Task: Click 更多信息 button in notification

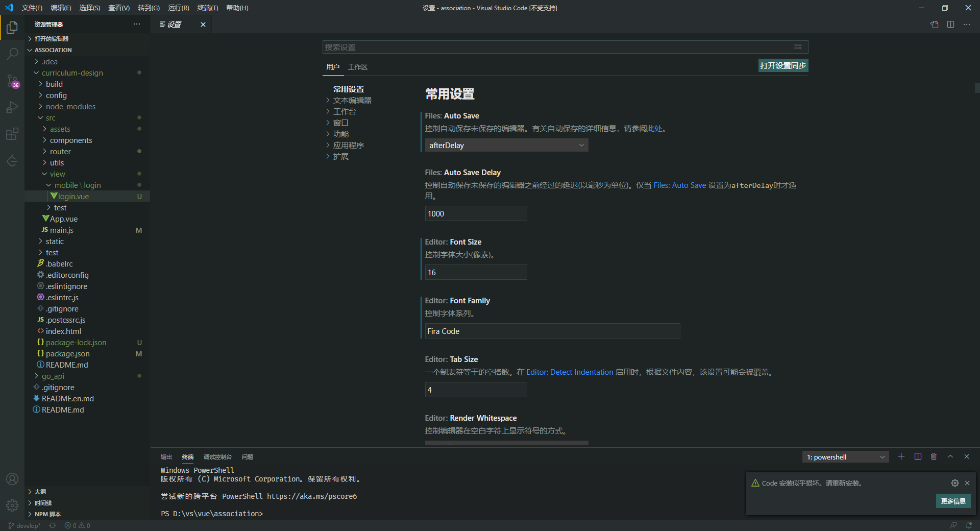Action: (953, 501)
